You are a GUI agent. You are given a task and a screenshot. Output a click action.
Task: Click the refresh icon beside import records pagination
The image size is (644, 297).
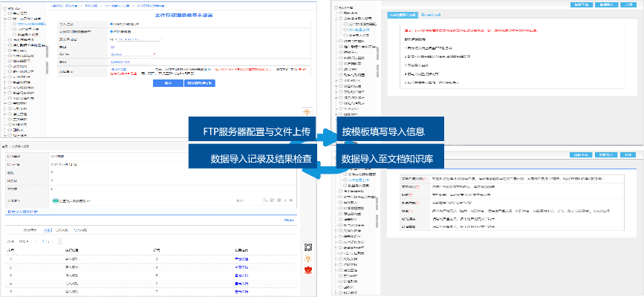click(60, 241)
